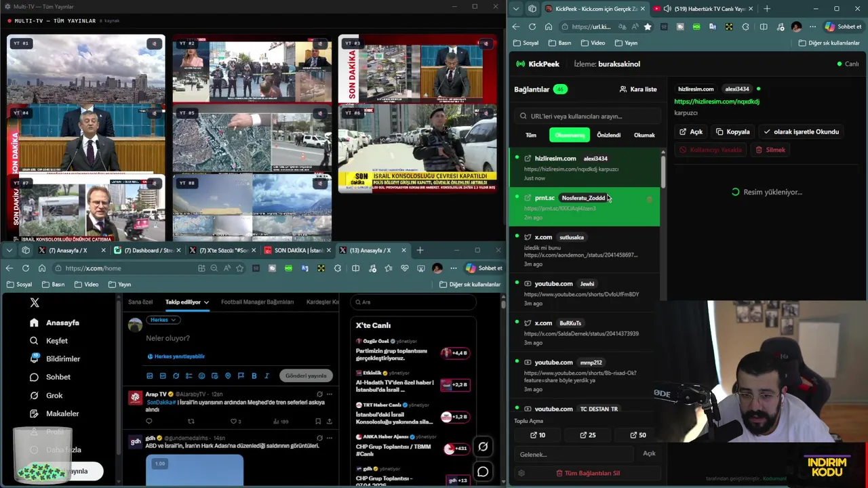This screenshot has width=868, height=488.
Task: Bulk open 25 links
Action: (x=588, y=435)
